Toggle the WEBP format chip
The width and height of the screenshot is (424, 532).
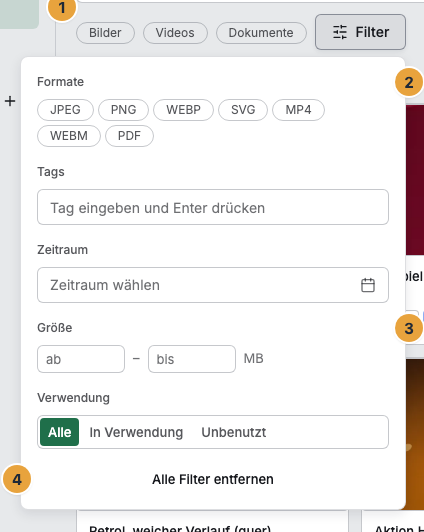point(184,110)
